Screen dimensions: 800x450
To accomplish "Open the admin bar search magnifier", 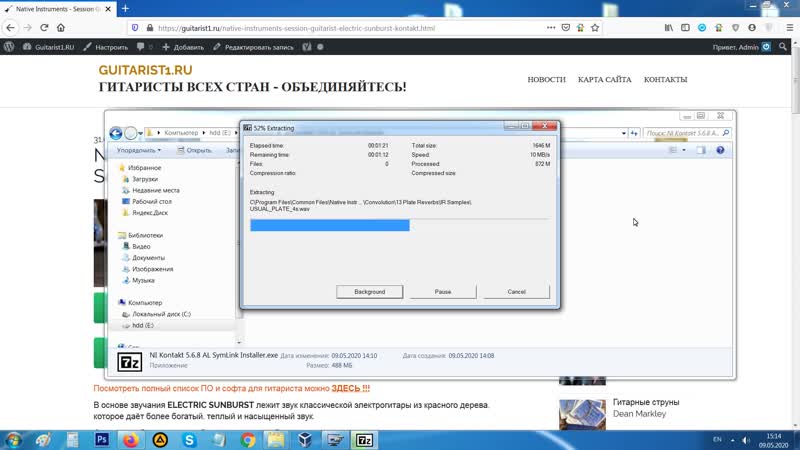I will coord(783,47).
